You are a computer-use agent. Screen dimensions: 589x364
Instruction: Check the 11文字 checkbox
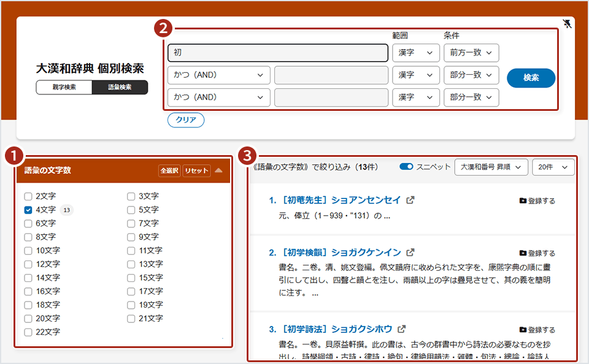[x=131, y=251]
